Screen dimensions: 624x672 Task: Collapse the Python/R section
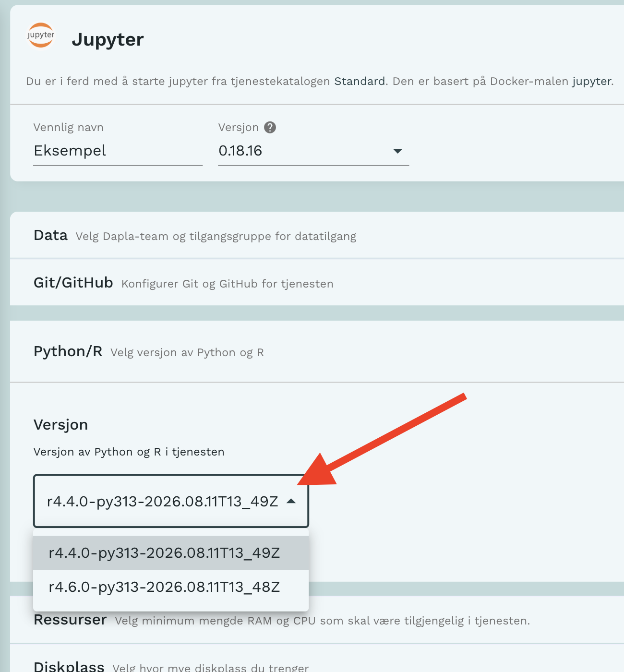pos(317,351)
